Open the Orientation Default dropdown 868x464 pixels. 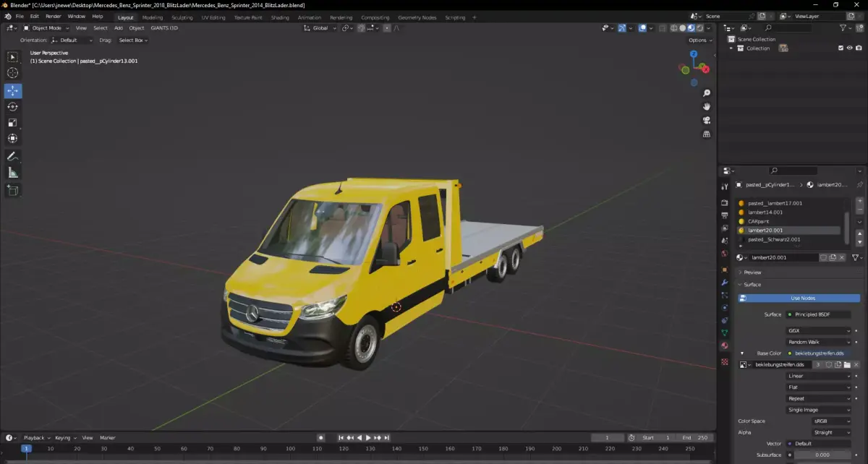tap(72, 40)
